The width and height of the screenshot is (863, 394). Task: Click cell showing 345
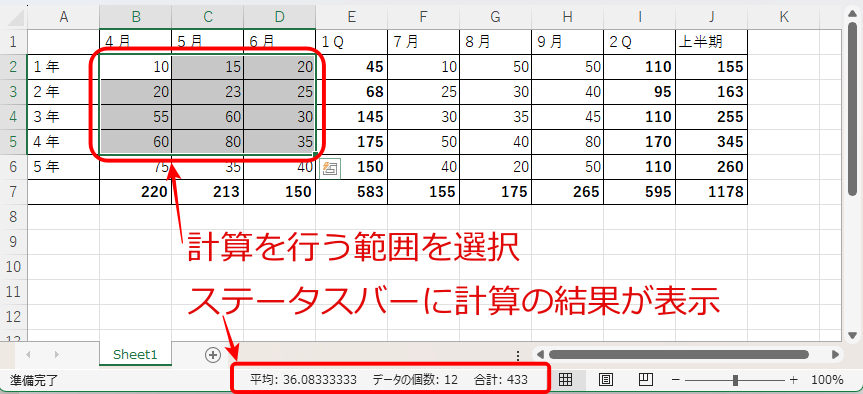(x=712, y=142)
